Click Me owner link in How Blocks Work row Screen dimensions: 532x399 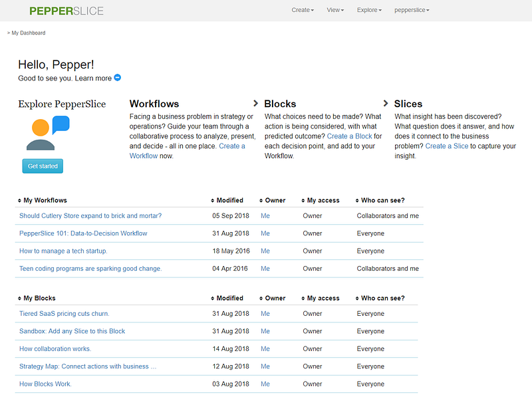pos(265,384)
